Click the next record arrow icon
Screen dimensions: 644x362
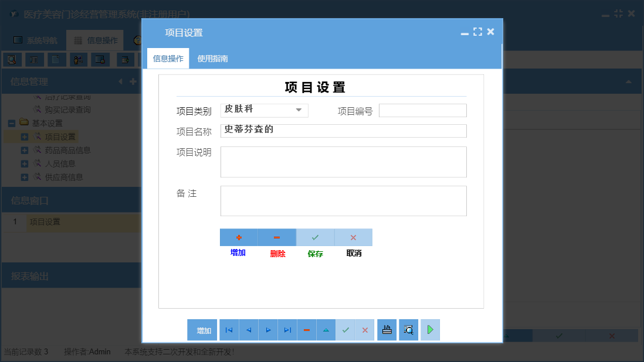(x=267, y=330)
